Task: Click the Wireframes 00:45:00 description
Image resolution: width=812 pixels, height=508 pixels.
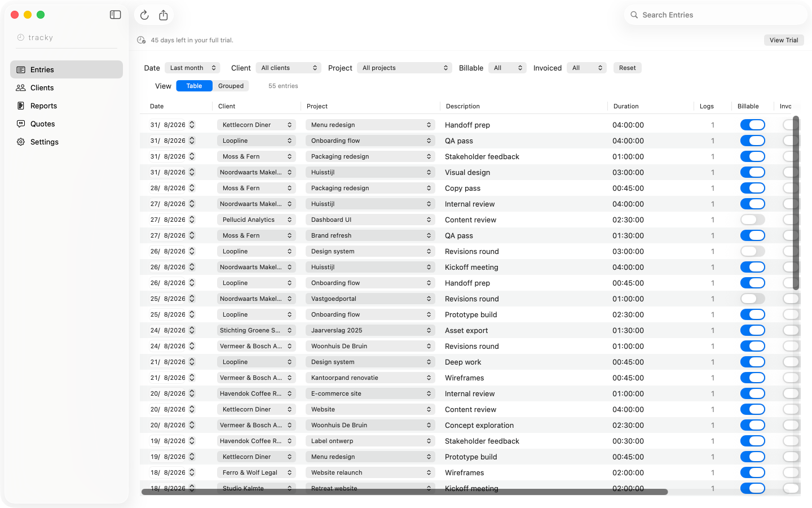Action: point(465,378)
